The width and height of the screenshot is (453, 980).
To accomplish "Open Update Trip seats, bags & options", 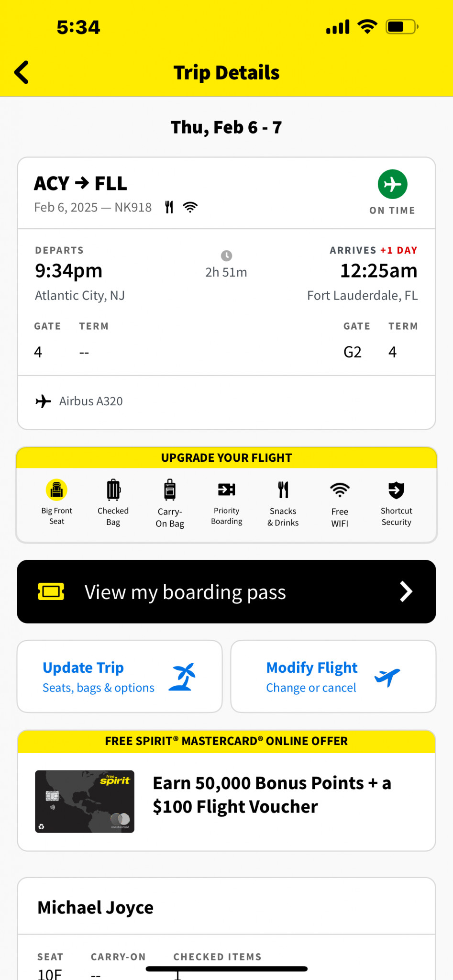I will pyautogui.click(x=120, y=677).
